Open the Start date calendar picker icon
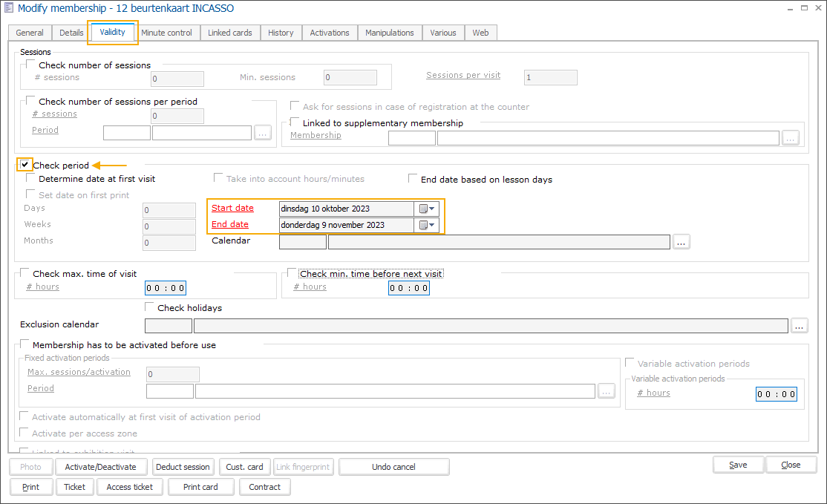This screenshot has width=827, height=504. (x=423, y=209)
